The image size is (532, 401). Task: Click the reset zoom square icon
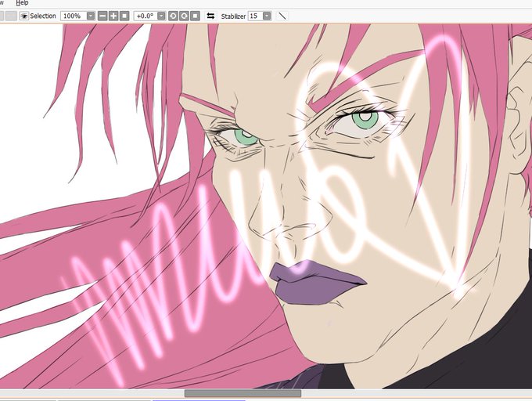124,16
